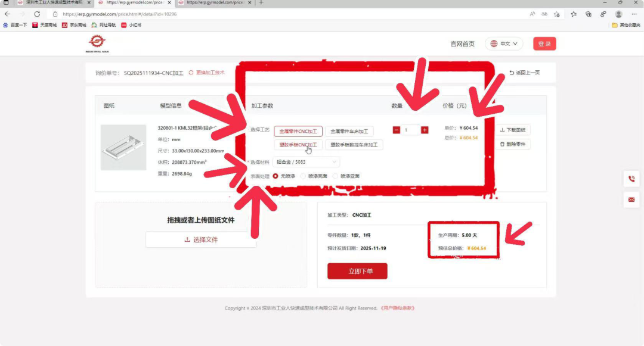Click the 立即下单 order button
644x346 pixels.
click(357, 271)
